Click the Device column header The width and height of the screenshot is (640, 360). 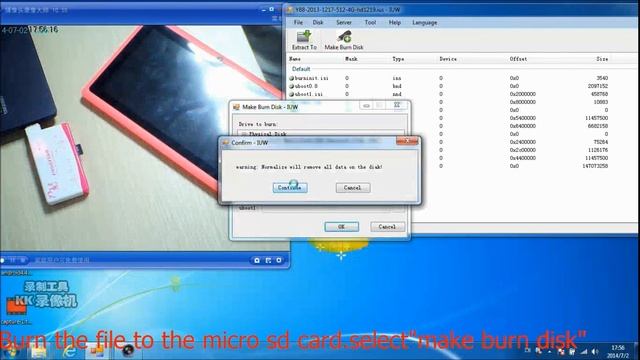(448, 59)
